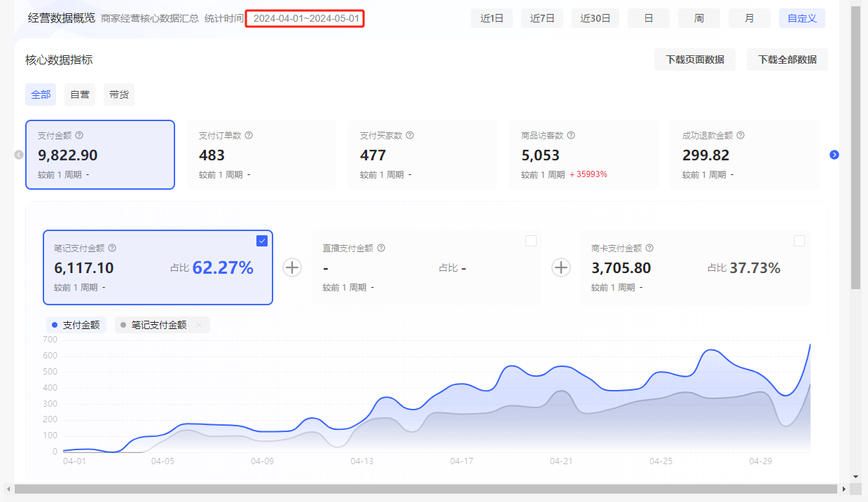Open the 2024-04-01~2024-05-01 date range picker

(305, 18)
